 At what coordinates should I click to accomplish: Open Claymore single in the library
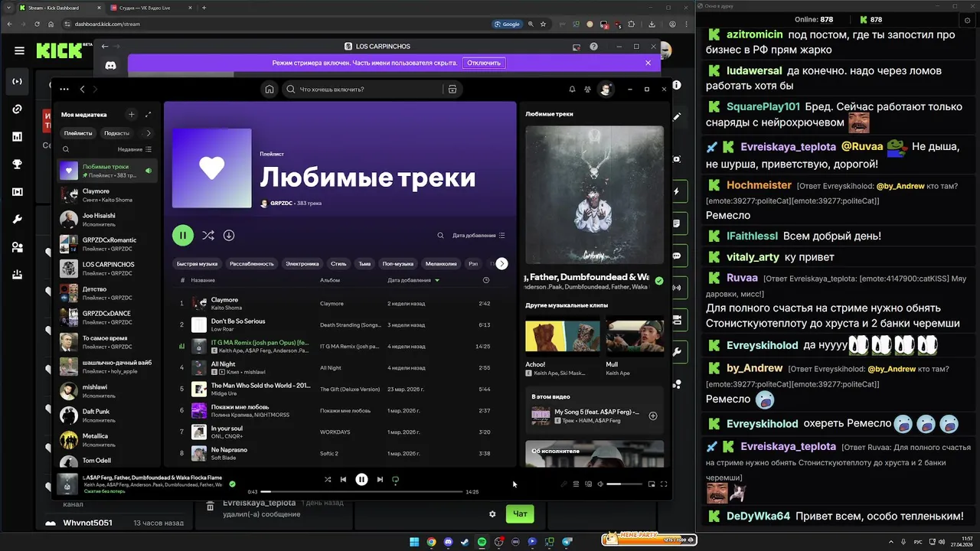pos(107,195)
